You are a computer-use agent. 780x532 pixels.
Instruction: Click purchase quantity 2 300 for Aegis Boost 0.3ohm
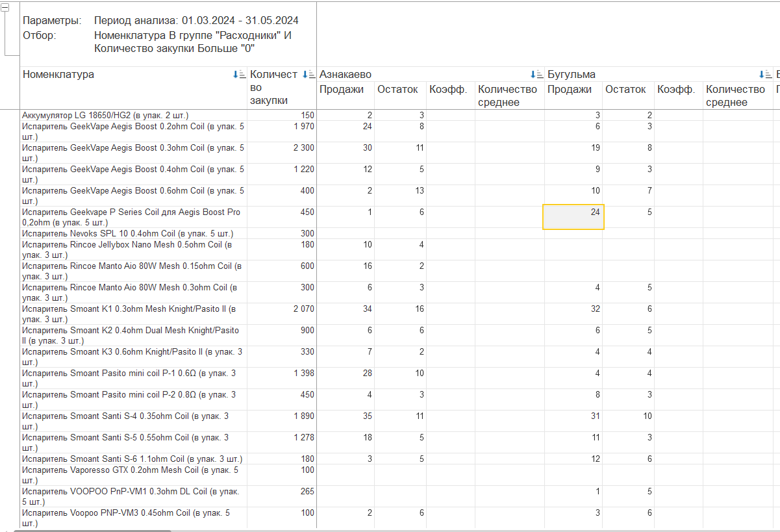pyautogui.click(x=303, y=147)
